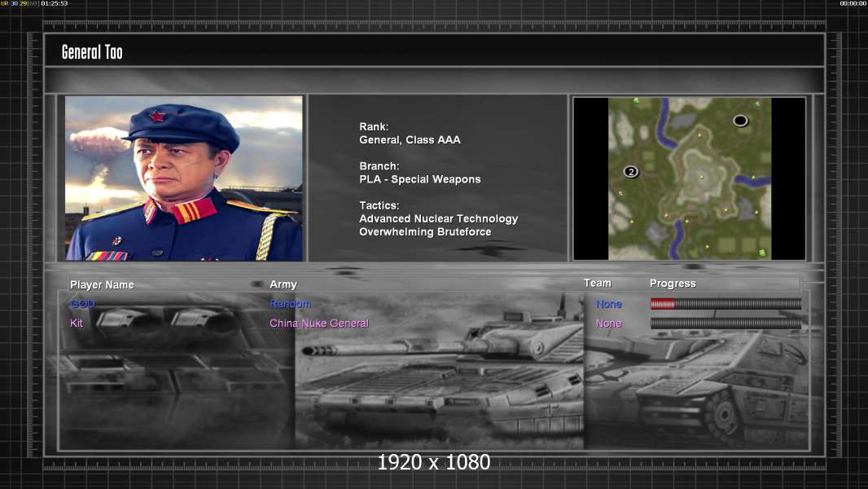This screenshot has height=489, width=868.
Task: Click the 'Army' column header
Action: click(283, 284)
